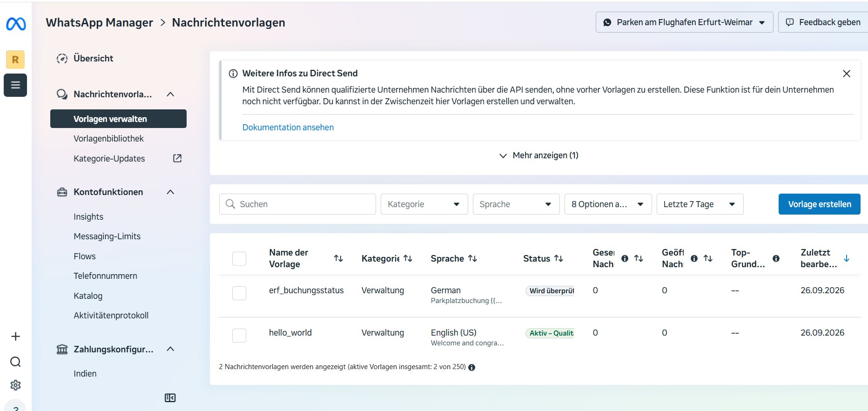Click Feedback geben button
Screen dimensions: 868x411
click(x=823, y=22)
